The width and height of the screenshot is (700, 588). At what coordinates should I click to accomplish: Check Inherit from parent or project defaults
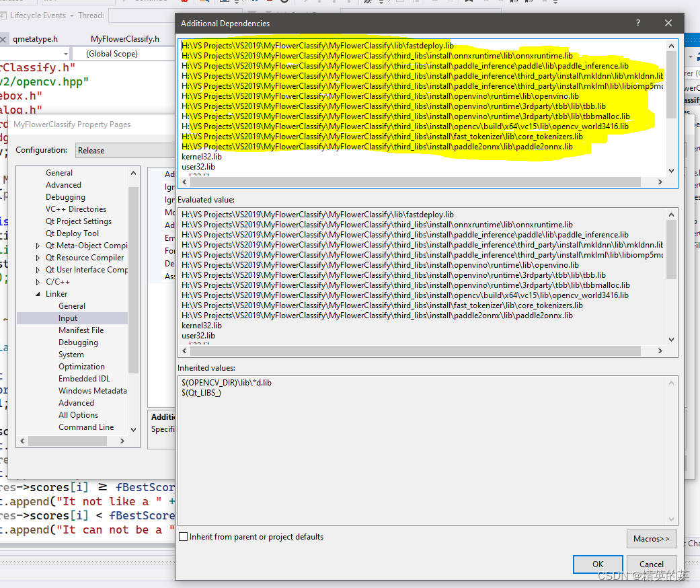pyautogui.click(x=182, y=537)
